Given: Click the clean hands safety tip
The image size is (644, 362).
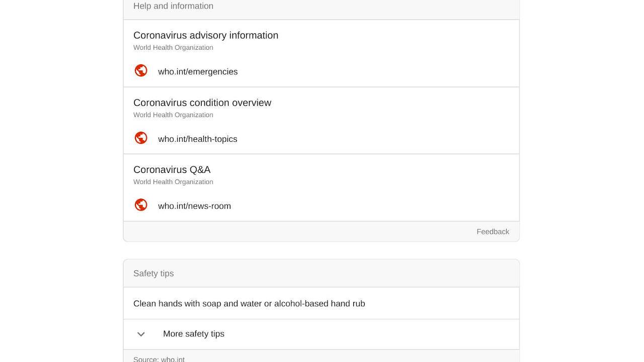Looking at the screenshot, I should coord(249,304).
